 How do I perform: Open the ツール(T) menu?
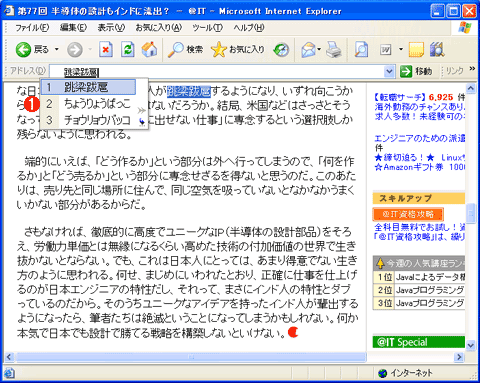tap(207, 28)
